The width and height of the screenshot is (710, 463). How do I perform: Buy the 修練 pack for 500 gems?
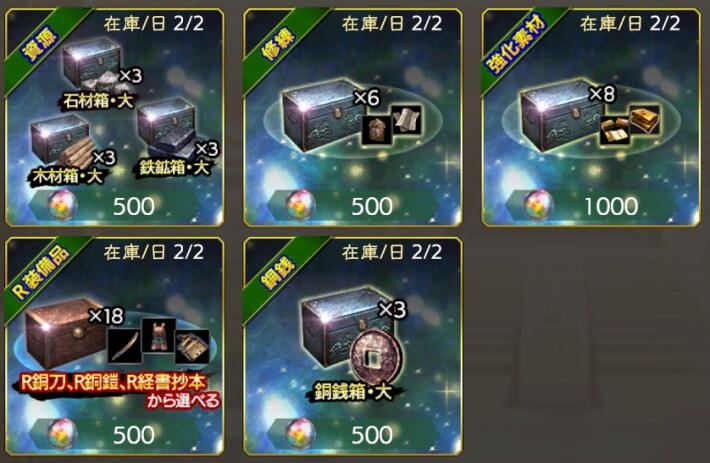pos(353,206)
